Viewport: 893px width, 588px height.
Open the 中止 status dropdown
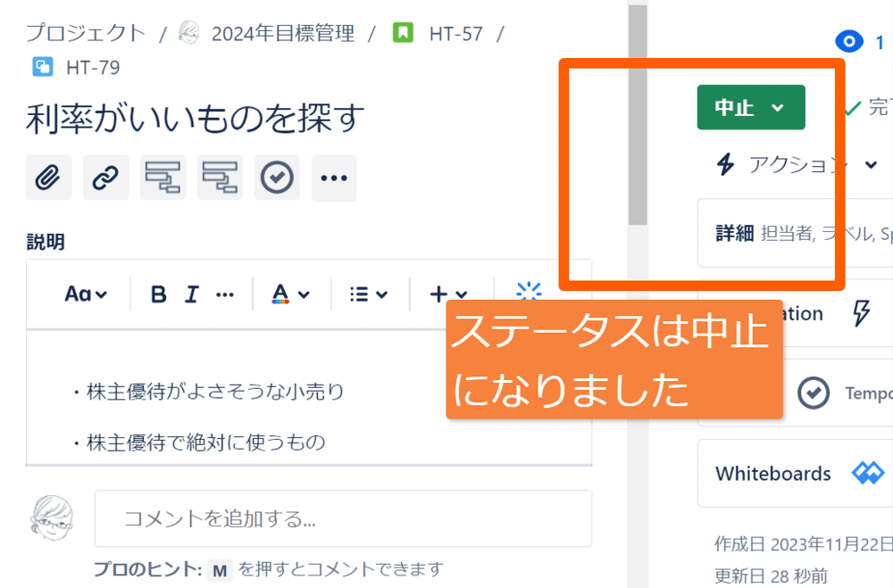tap(750, 107)
